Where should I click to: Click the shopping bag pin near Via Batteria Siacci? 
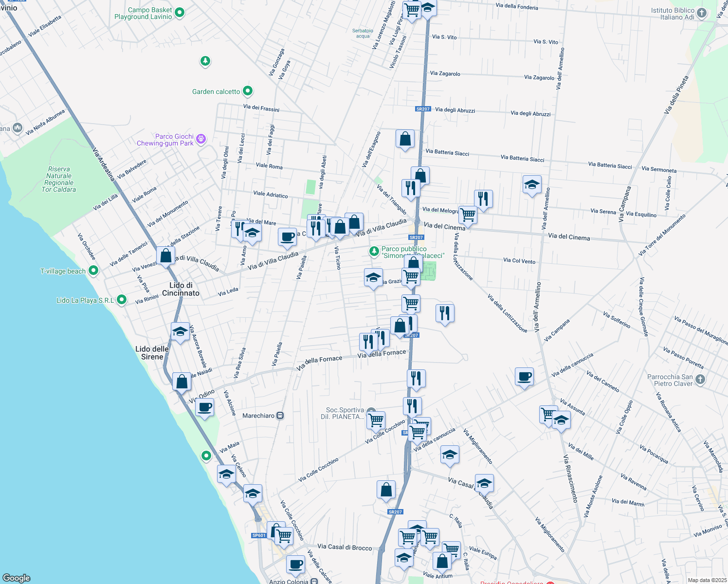tap(405, 140)
